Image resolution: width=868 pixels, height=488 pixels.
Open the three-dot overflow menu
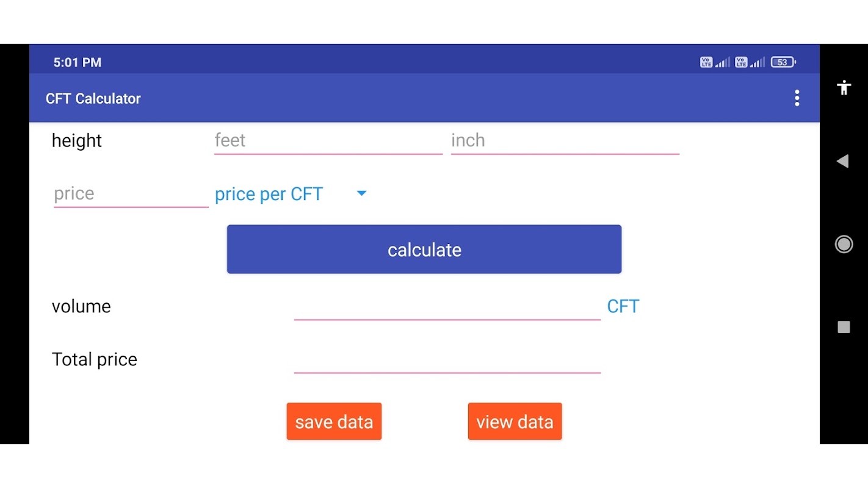coord(797,98)
